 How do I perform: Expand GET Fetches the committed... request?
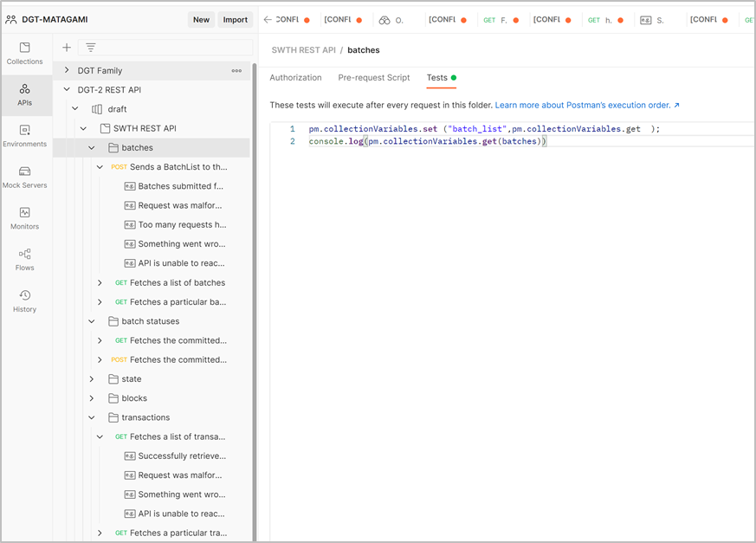pos(100,340)
